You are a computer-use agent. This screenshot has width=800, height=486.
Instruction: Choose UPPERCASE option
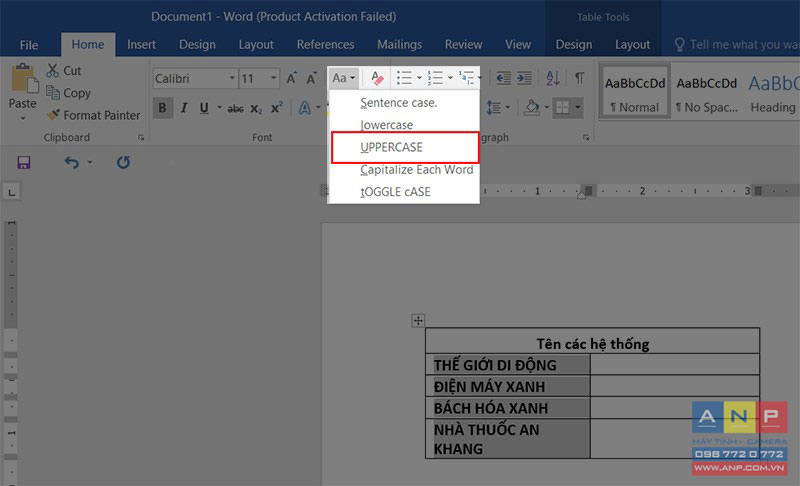pyautogui.click(x=405, y=147)
